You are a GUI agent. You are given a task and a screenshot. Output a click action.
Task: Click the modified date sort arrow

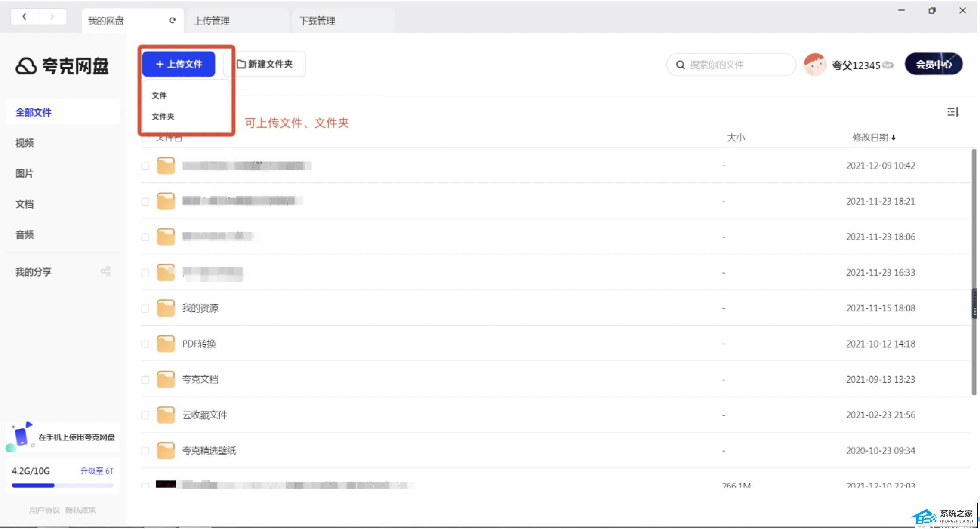894,138
